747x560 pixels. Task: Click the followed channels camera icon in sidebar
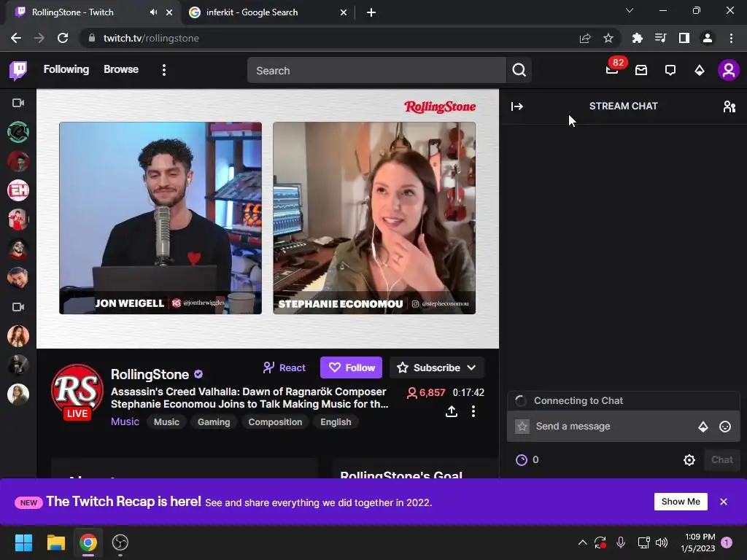(x=18, y=103)
